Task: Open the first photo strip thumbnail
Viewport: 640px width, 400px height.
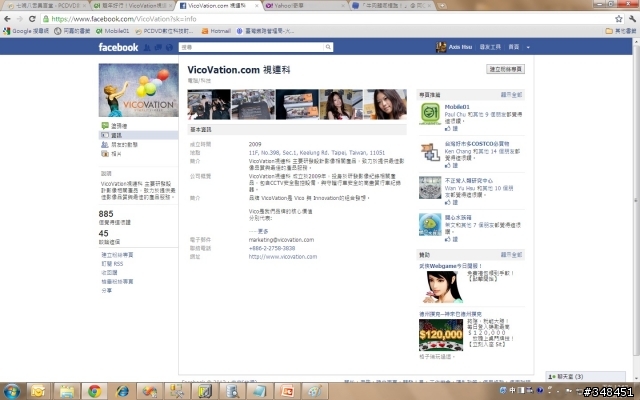Action: pyautogui.click(x=209, y=104)
